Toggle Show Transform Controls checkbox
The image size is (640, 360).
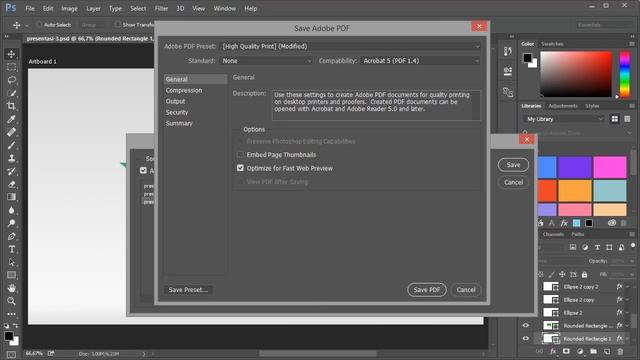click(x=118, y=25)
